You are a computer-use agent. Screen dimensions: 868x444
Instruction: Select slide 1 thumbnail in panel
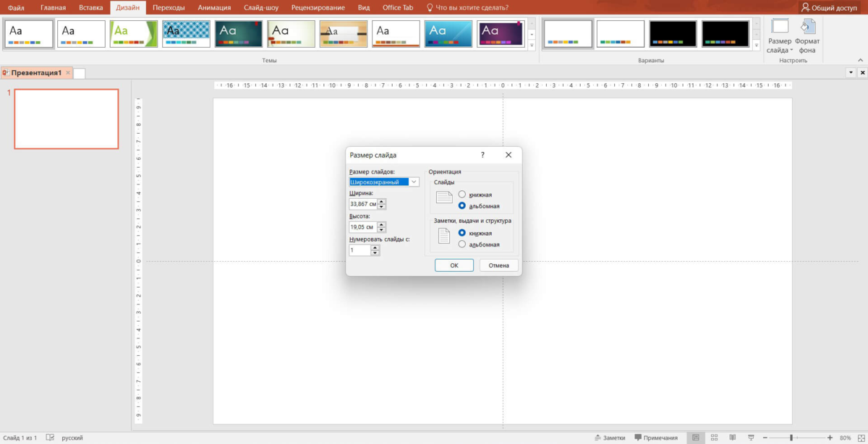click(x=67, y=119)
